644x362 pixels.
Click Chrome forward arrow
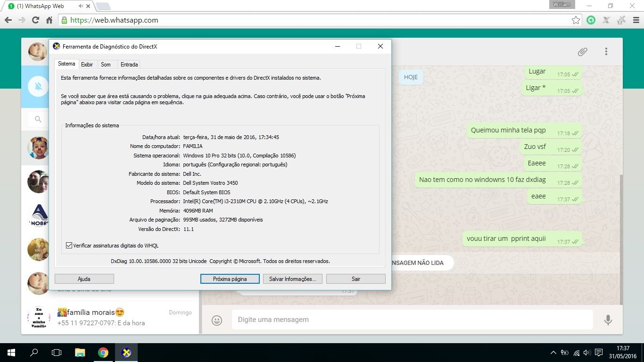pos(22,20)
